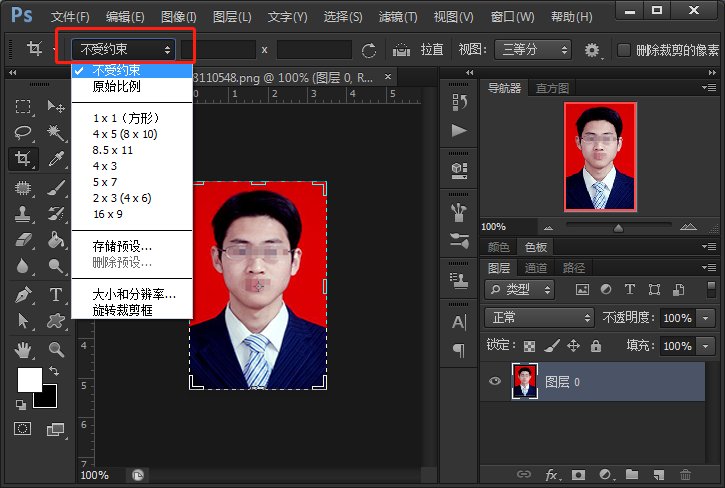Add a layer style with fx button
Screen dimensions: 725x488
(x=551, y=474)
